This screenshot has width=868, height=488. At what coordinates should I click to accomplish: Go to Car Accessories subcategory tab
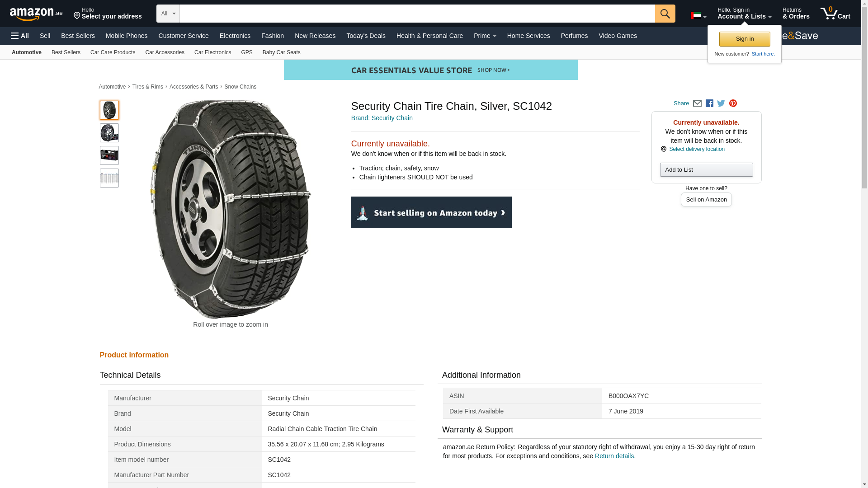click(x=165, y=52)
